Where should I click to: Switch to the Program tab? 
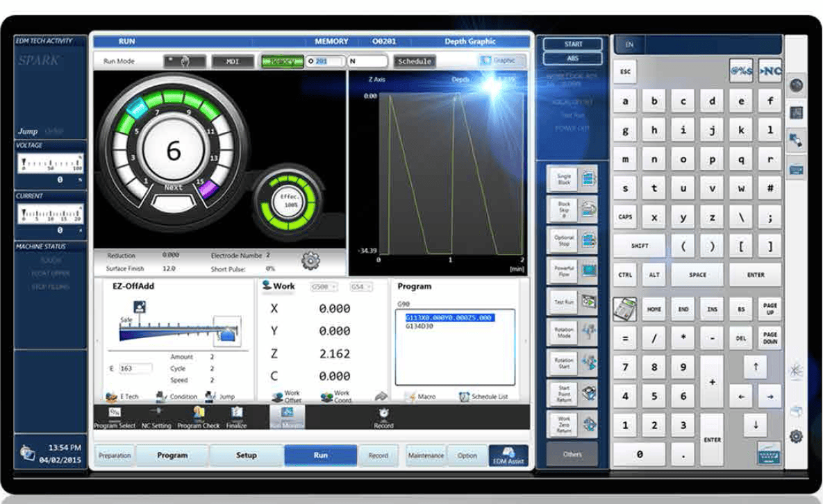click(172, 455)
